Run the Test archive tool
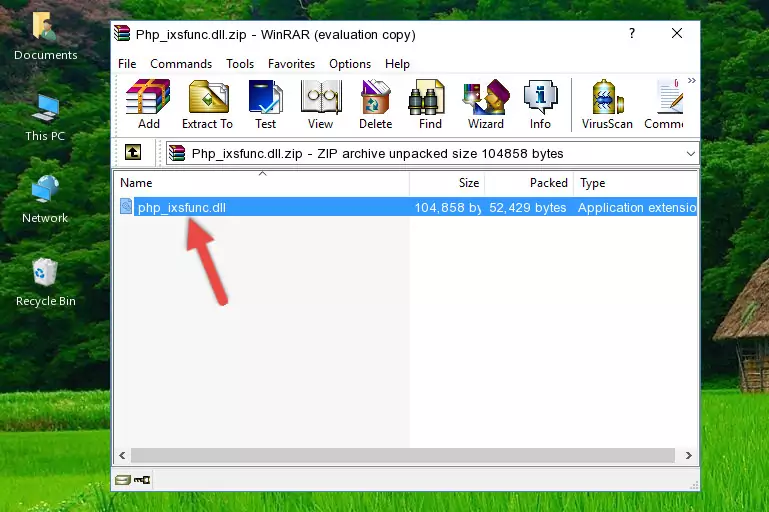This screenshot has height=512, width=769. (265, 104)
